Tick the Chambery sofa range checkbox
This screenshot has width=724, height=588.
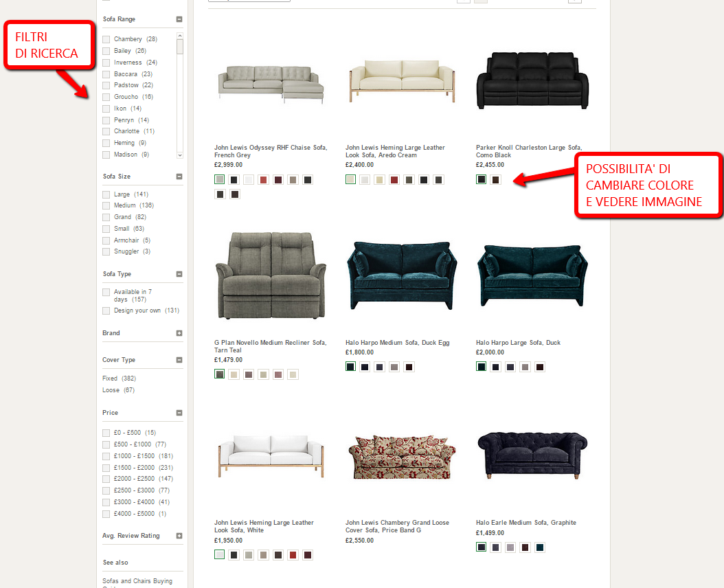coord(106,39)
